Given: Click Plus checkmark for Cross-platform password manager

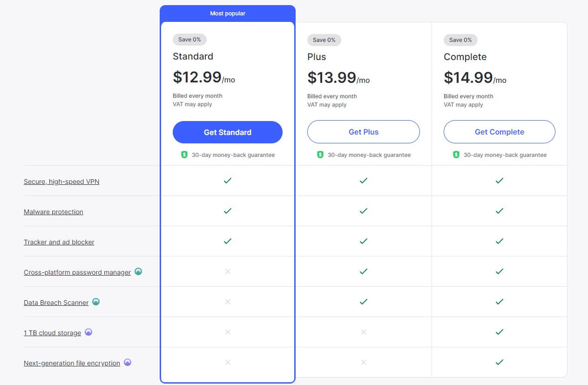Looking at the screenshot, I should [364, 271].
